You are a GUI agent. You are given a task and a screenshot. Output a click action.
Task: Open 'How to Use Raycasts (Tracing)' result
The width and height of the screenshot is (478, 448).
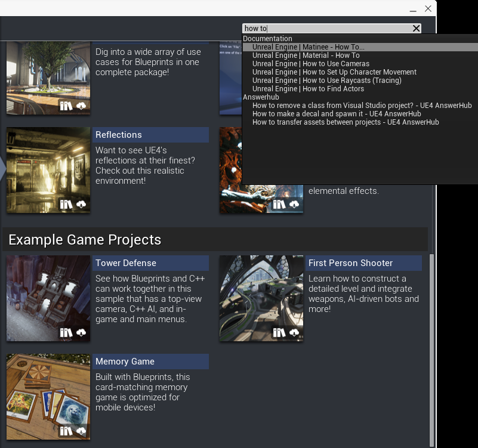pos(327,81)
